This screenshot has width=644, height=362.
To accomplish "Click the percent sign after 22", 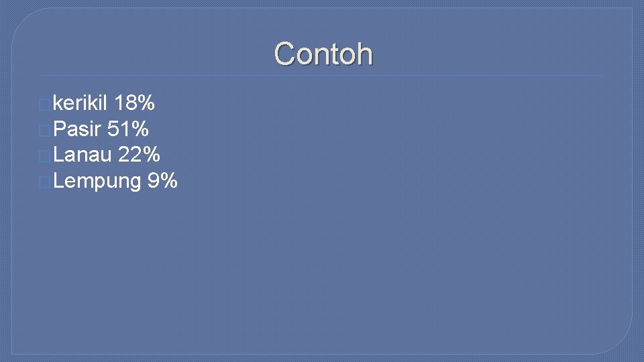I will click(x=151, y=155).
